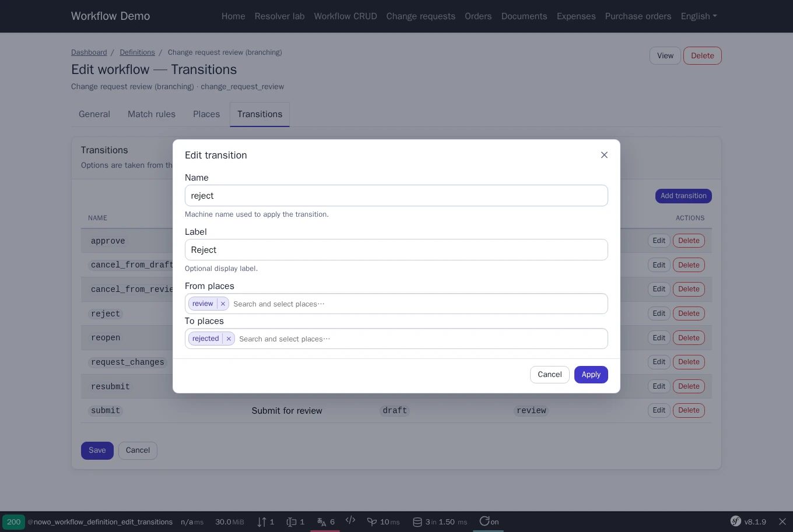793x532 pixels.
Task: Remove the 'rejected' tag from To places
Action: pyautogui.click(x=229, y=339)
